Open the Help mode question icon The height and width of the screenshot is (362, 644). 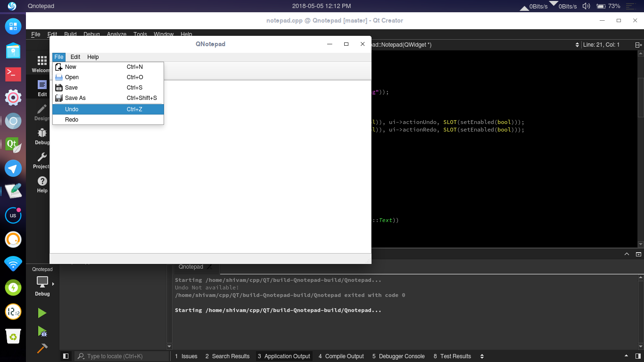pos(42,184)
